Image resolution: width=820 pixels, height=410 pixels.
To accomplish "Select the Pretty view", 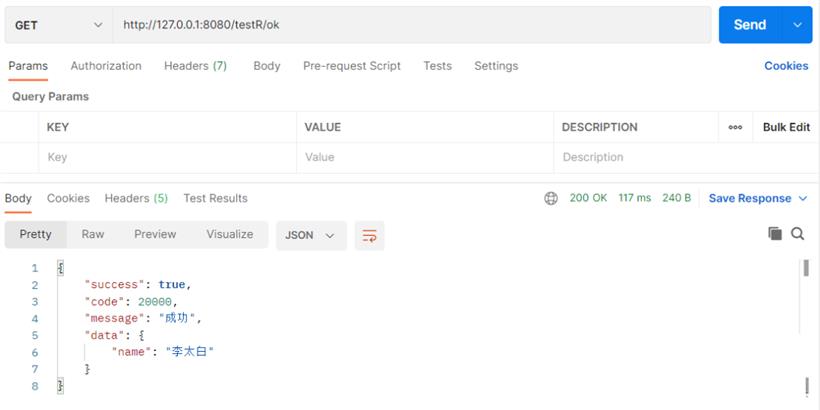I will coord(36,234).
